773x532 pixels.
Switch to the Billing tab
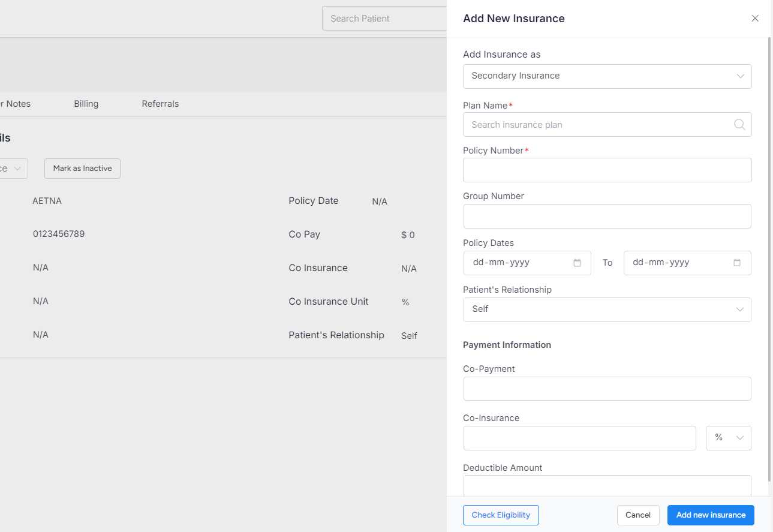(x=86, y=104)
